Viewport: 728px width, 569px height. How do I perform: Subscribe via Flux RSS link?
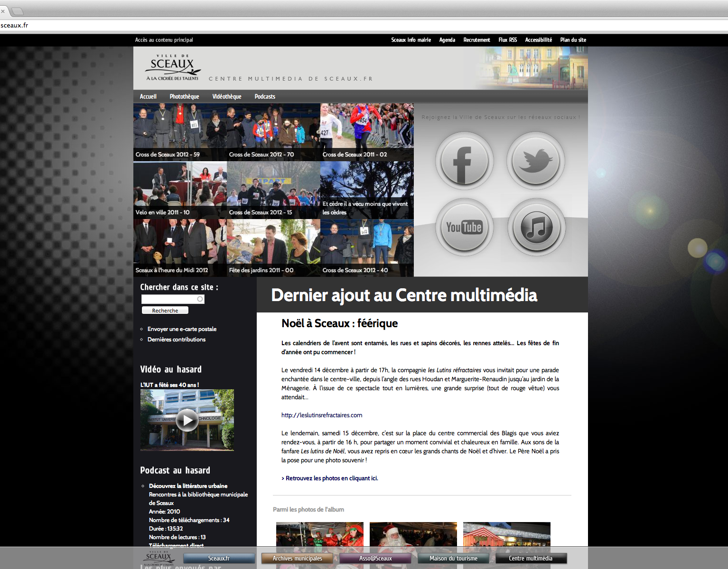tap(507, 40)
